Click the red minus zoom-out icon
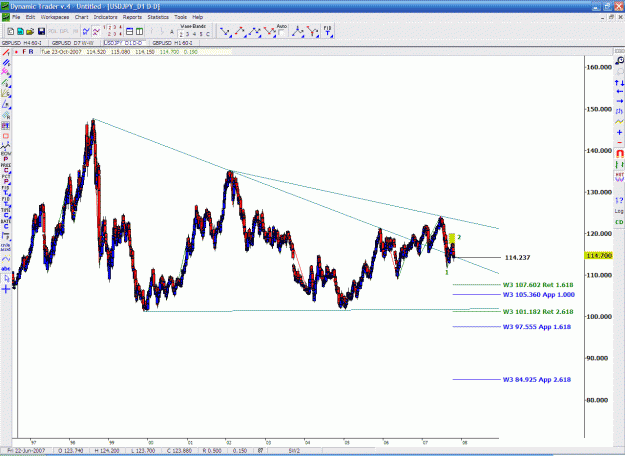This screenshot has height=456, width=625. pos(619,142)
